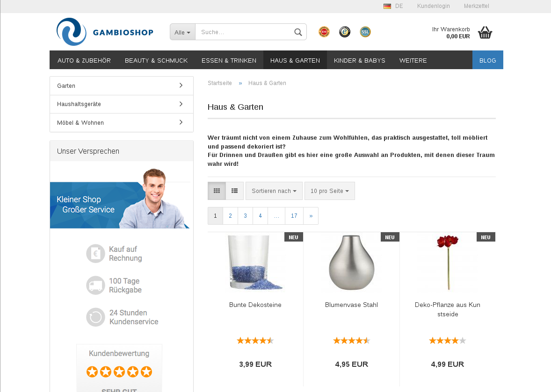Go to page 17 of results

pos(294,216)
